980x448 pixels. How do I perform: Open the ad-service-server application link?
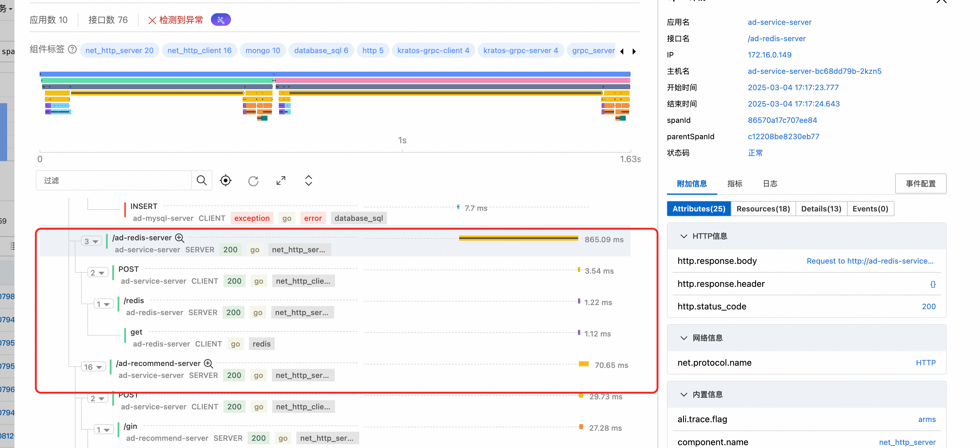pyautogui.click(x=779, y=22)
